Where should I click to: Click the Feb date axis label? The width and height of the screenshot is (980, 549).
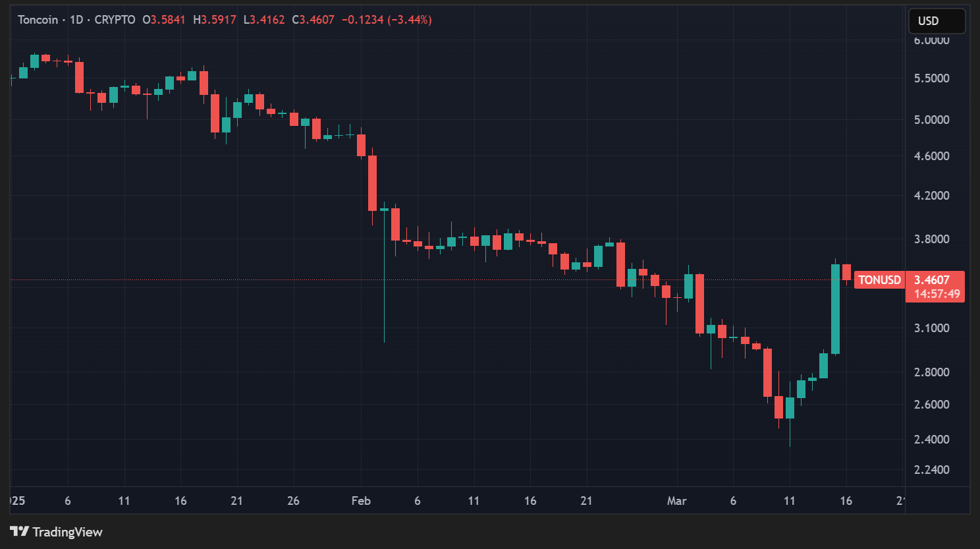pos(361,501)
